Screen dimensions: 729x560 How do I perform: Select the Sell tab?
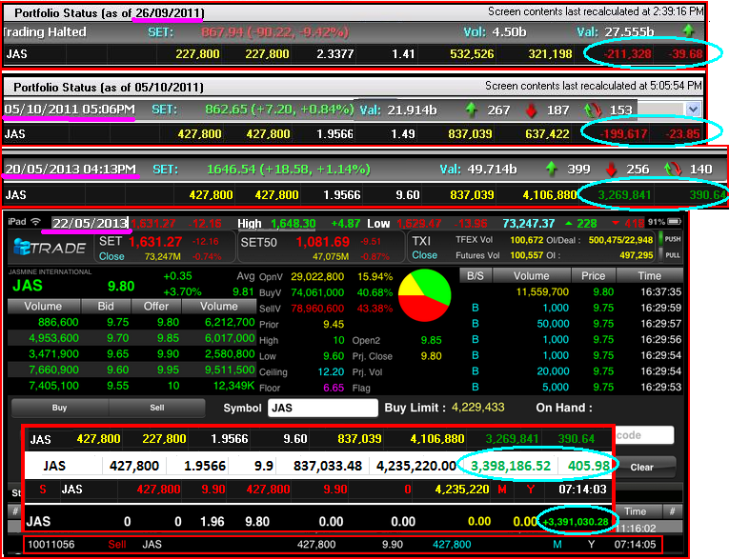click(157, 408)
